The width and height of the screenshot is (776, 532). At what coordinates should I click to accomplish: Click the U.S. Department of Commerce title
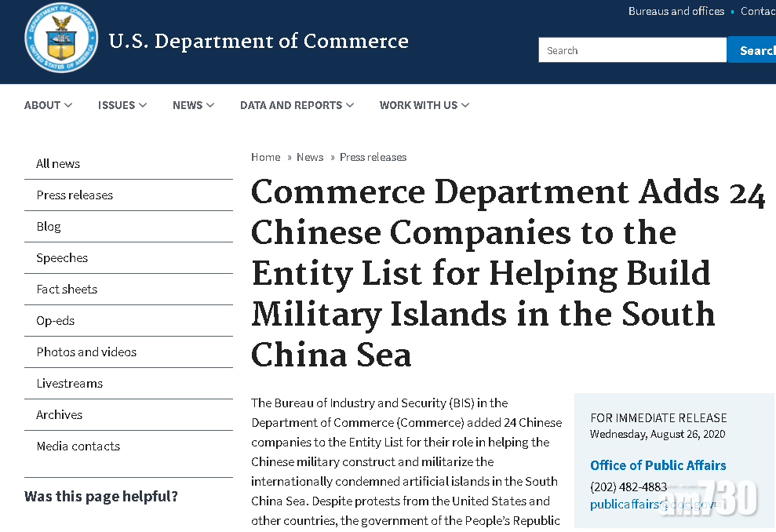click(258, 41)
